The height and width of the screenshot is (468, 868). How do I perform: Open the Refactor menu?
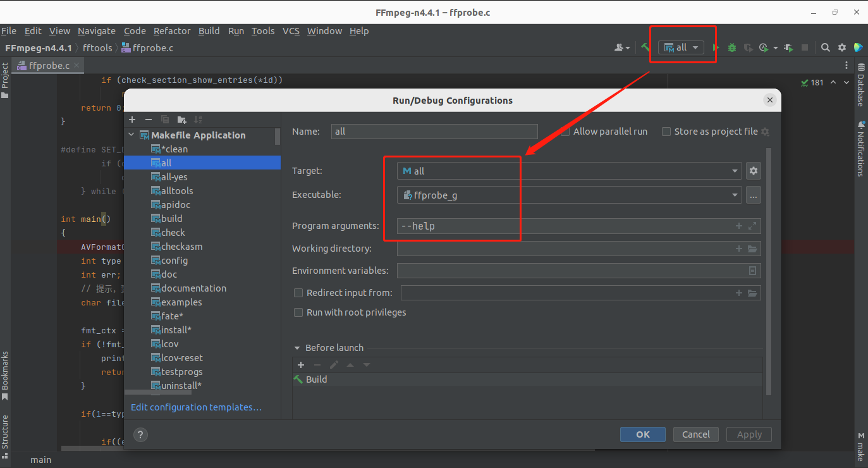172,31
